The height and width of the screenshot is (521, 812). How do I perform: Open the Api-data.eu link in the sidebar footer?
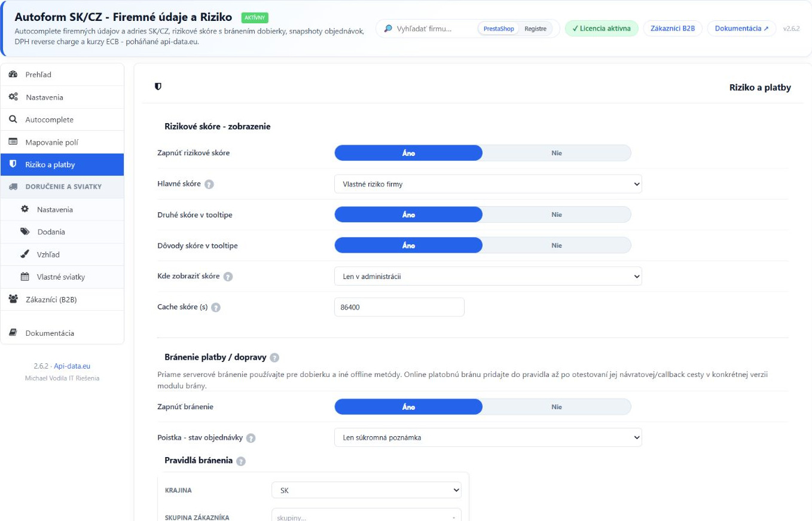72,366
